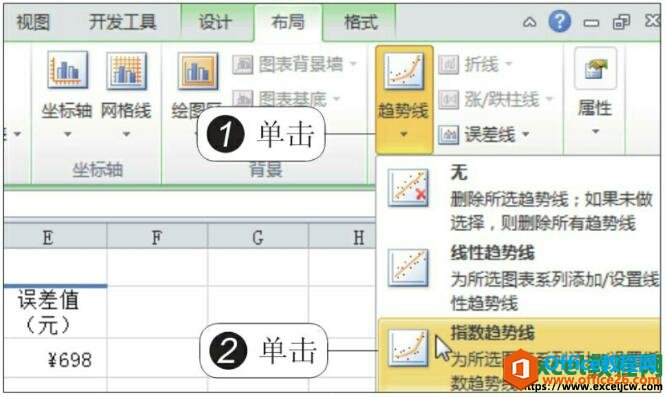The width and height of the screenshot is (666, 397).
Task: Click the 误差线 error bars icon
Action: point(448,135)
